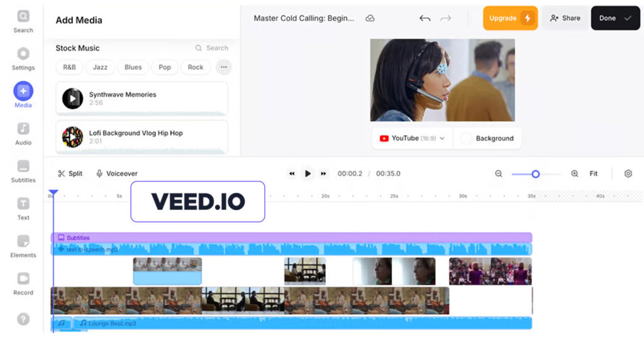The width and height of the screenshot is (644, 338).
Task: Click the zoom in magnifier icon
Action: point(574,173)
